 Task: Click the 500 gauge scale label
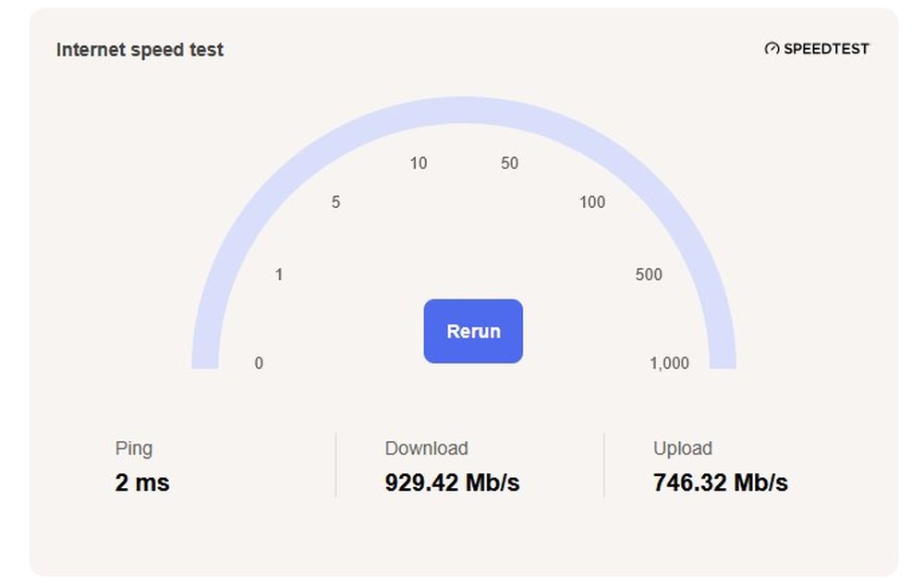coord(649,275)
